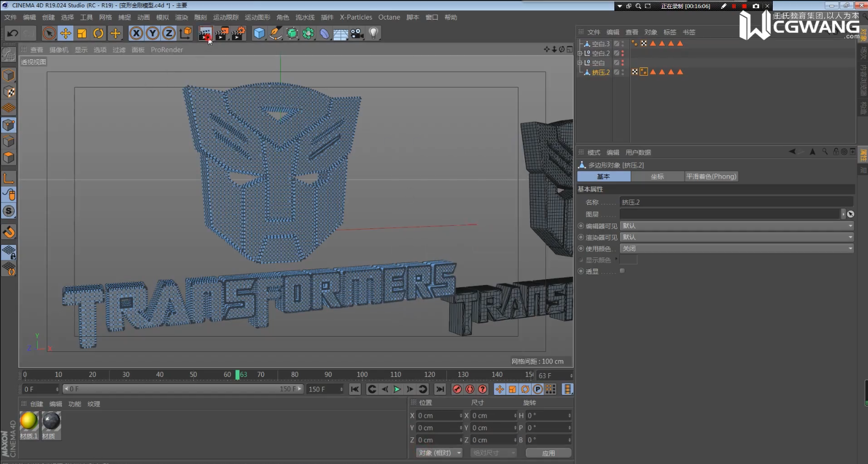Toggle the 透显 checkbox
This screenshot has width=868, height=464.
click(622, 271)
